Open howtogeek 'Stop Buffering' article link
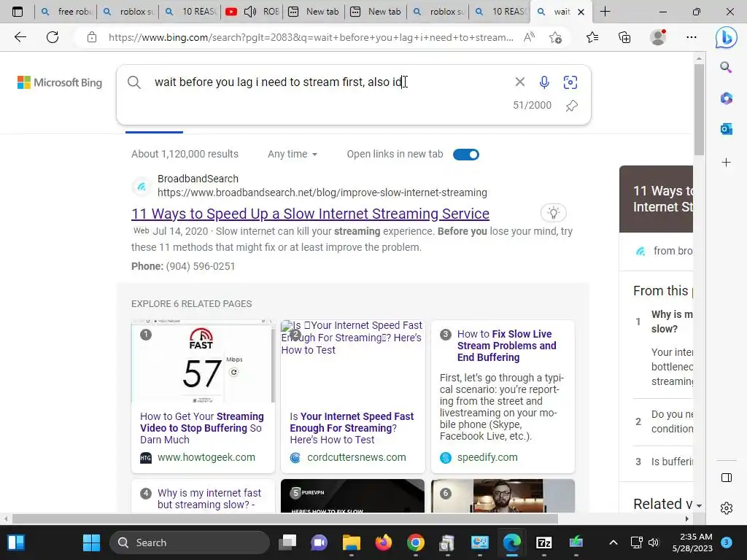Screen dimensions: 747x560 201,427
